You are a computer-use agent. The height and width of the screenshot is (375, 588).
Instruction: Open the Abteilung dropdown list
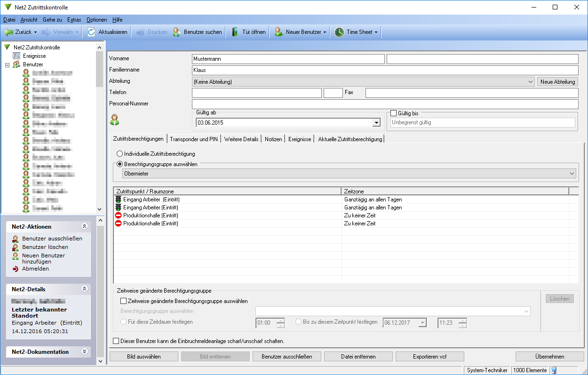click(531, 82)
